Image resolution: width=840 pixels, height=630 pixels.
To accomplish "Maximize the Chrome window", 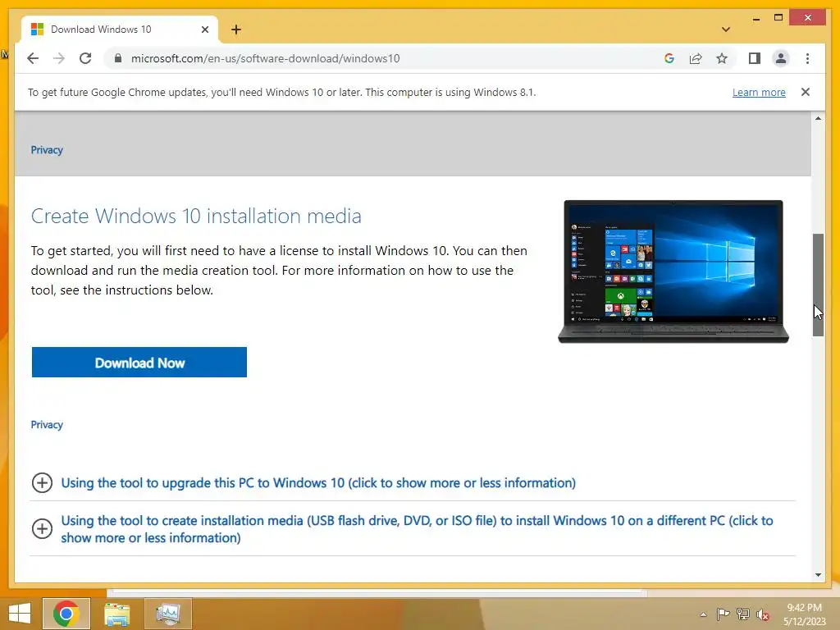I will pyautogui.click(x=778, y=18).
